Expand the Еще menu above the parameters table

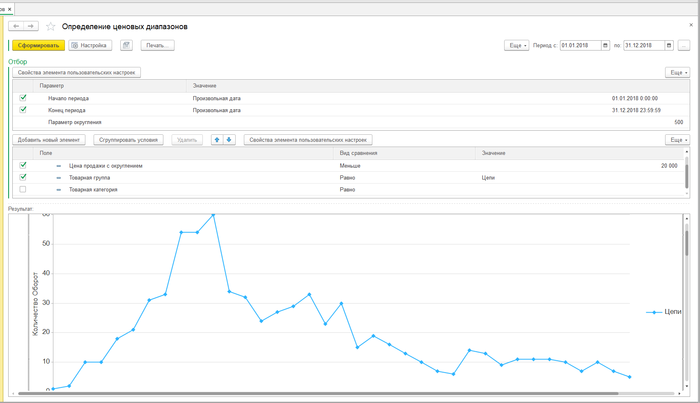pyautogui.click(x=677, y=73)
